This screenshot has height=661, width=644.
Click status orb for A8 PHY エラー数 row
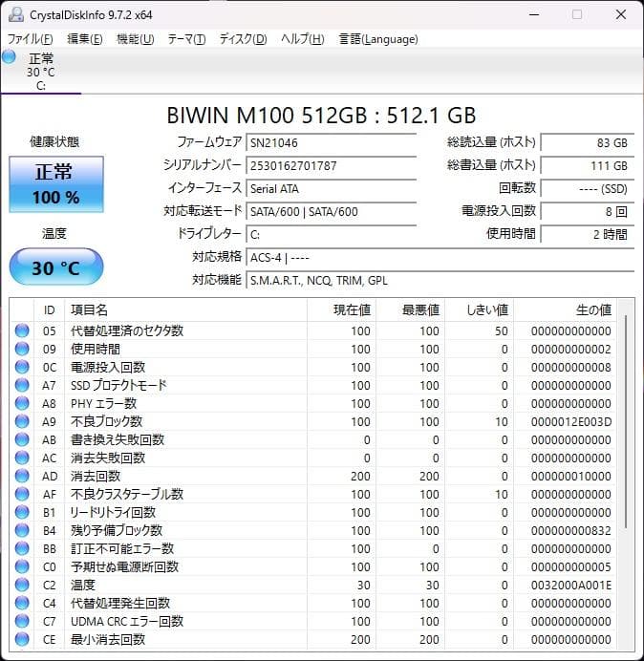22,403
